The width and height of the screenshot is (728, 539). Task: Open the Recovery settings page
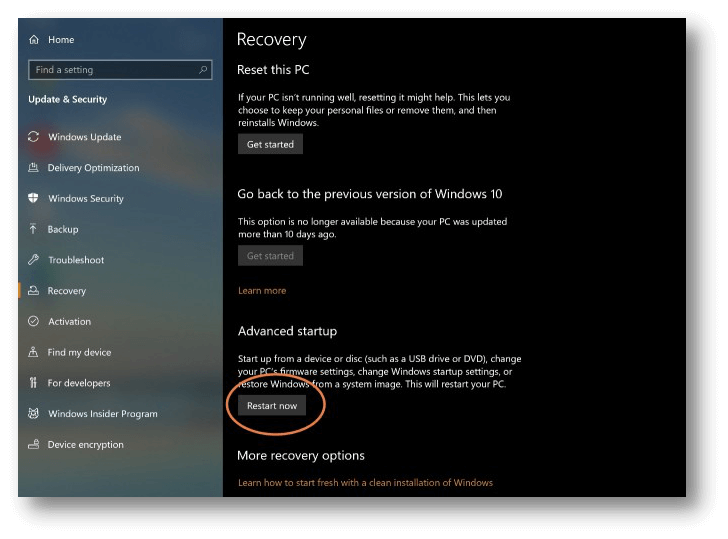67,291
